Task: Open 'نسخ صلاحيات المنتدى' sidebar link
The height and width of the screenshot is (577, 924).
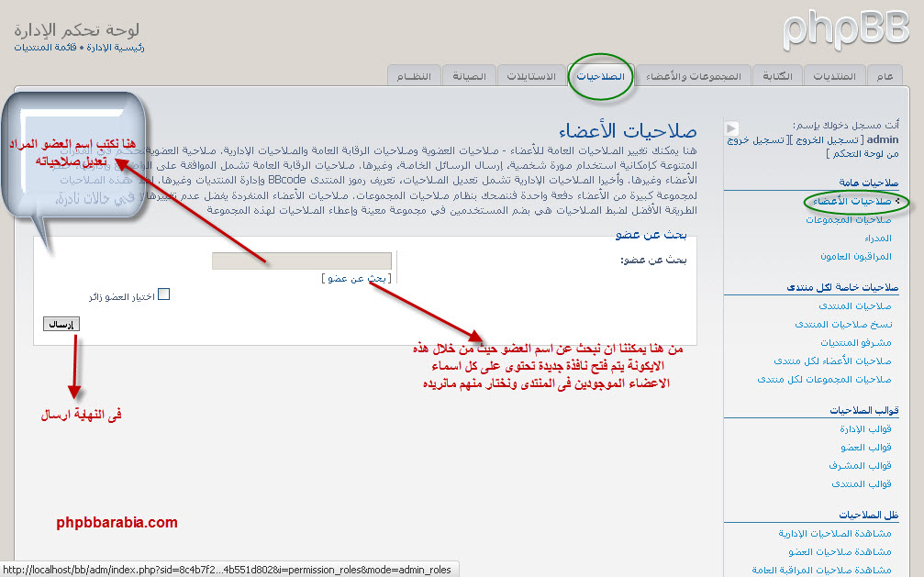Action: tap(843, 324)
